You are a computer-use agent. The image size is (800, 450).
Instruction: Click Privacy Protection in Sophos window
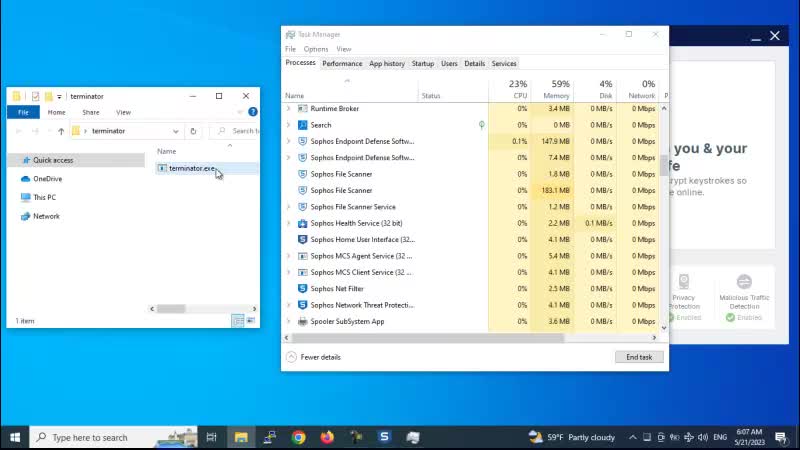[x=684, y=296]
